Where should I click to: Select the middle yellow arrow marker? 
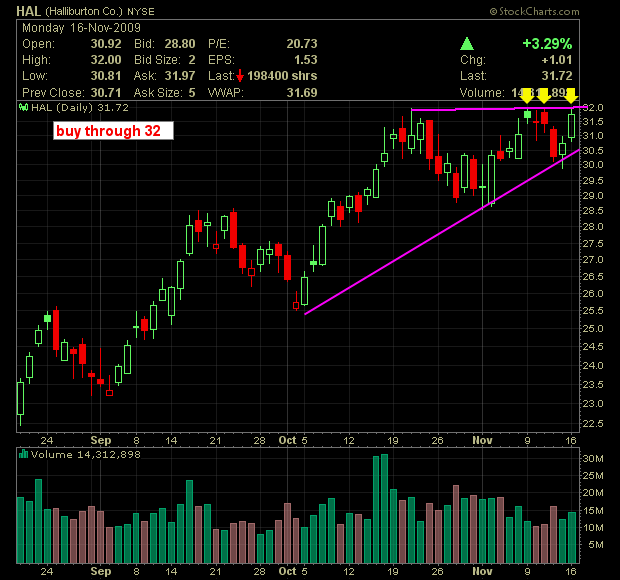coord(543,96)
